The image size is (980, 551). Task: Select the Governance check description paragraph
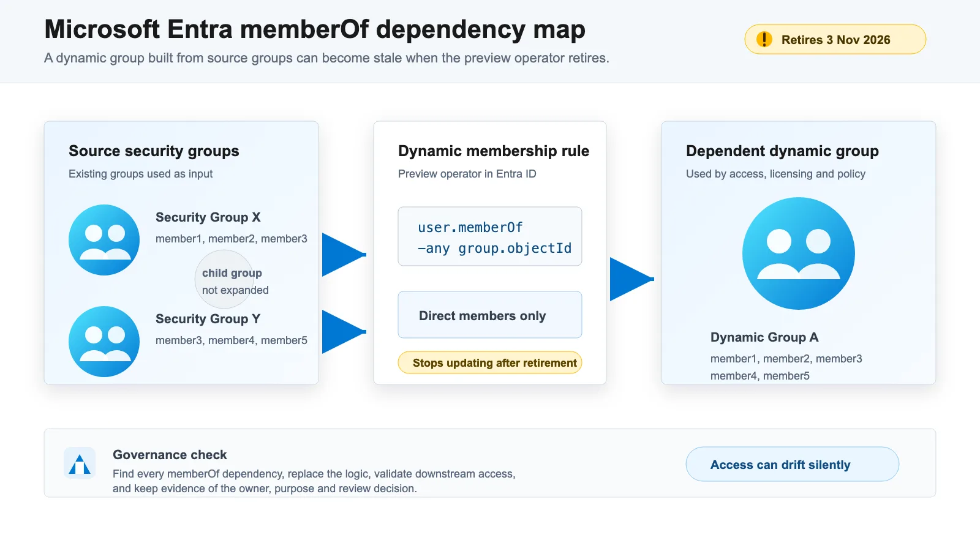point(314,481)
